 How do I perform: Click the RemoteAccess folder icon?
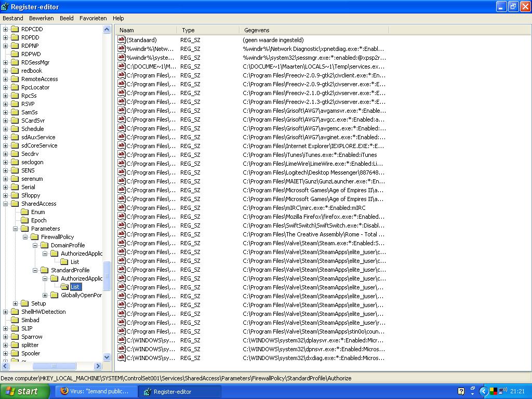point(15,79)
